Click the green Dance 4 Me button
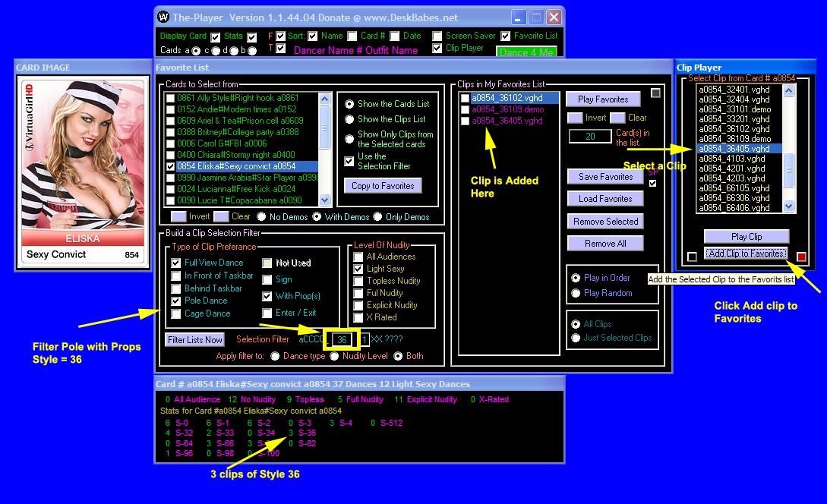The image size is (827, 504). point(526,52)
